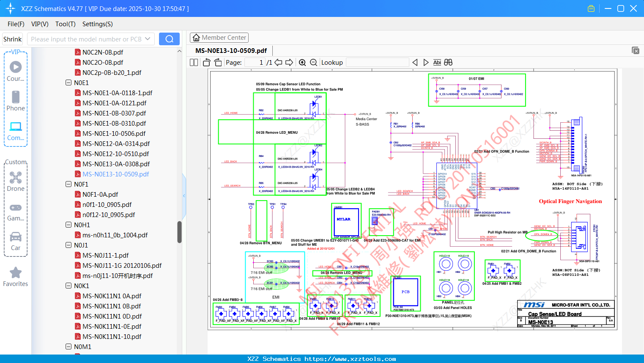Toggle the Abi whole-word match option
644x363 pixels.
pos(437,63)
